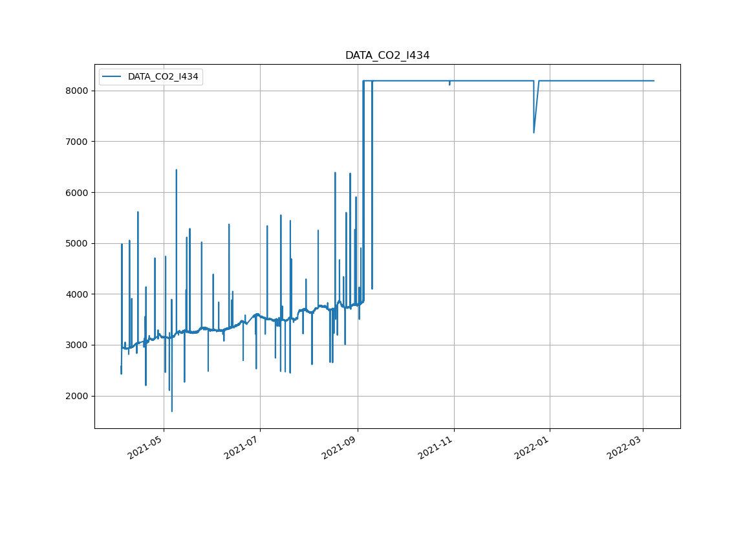
Task: Click the lowest dip point below 2000
Action: click(x=171, y=411)
